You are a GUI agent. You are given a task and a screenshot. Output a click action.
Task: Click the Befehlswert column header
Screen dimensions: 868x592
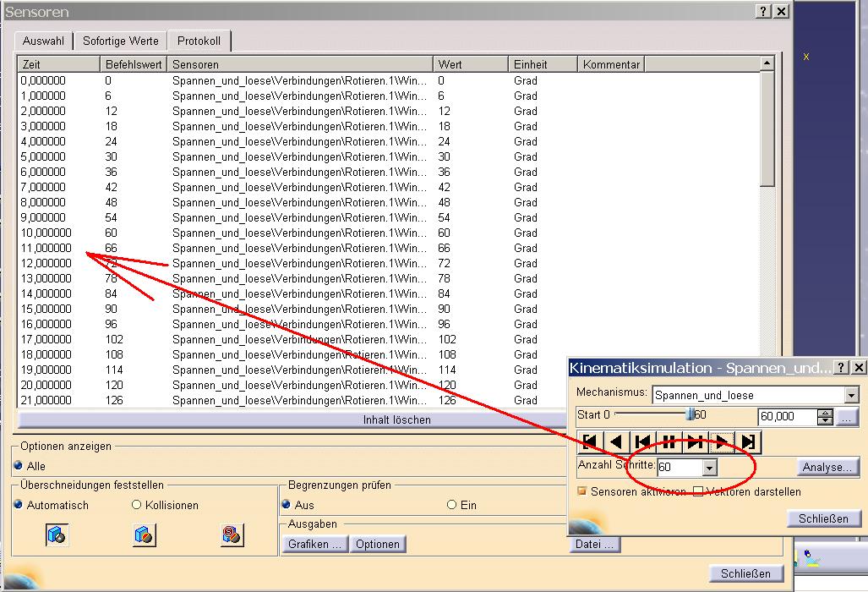(x=134, y=64)
